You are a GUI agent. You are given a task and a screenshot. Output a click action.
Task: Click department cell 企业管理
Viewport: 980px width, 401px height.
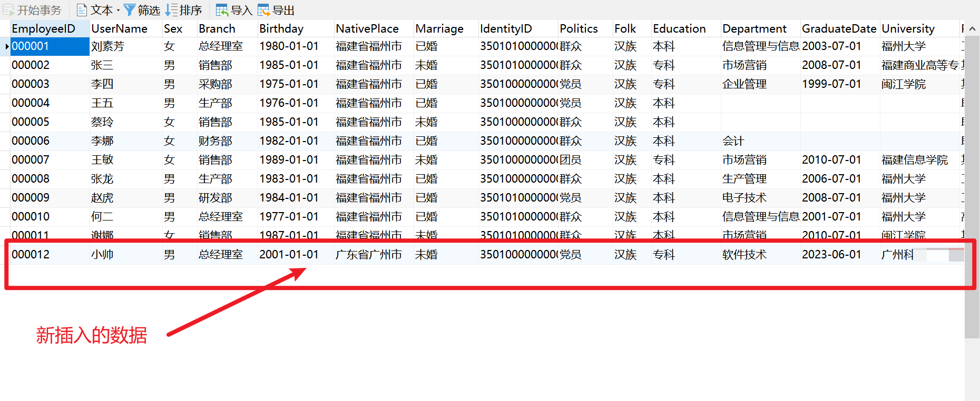click(x=761, y=84)
